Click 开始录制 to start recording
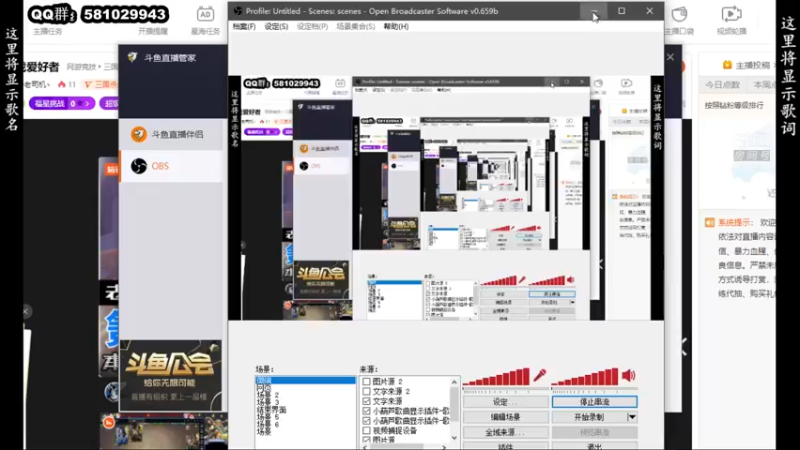800x450 pixels. coord(589,417)
